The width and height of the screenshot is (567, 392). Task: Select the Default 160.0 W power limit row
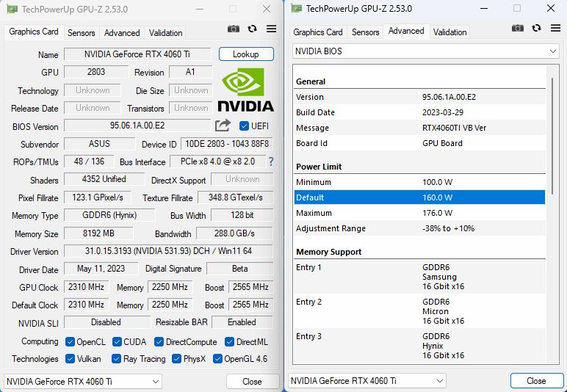tap(419, 197)
